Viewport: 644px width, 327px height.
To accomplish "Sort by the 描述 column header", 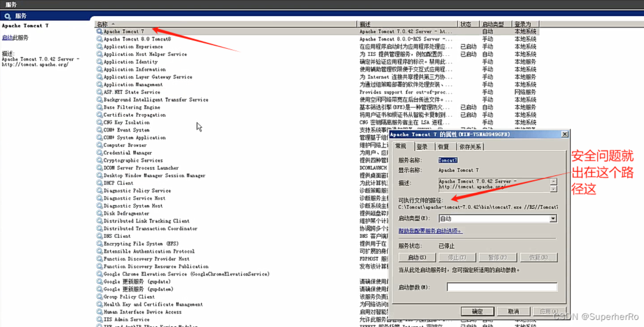I will pos(407,24).
